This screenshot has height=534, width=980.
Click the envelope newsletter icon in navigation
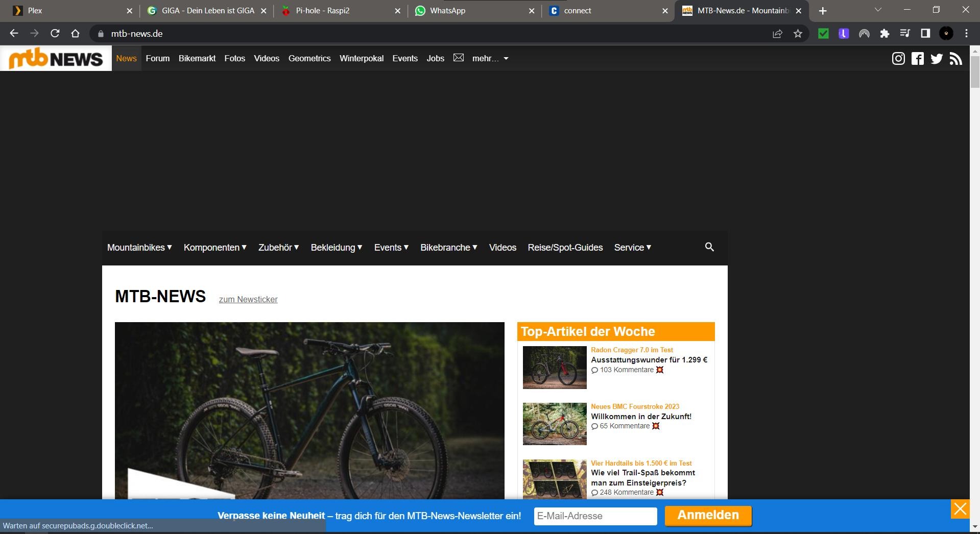pyautogui.click(x=459, y=58)
